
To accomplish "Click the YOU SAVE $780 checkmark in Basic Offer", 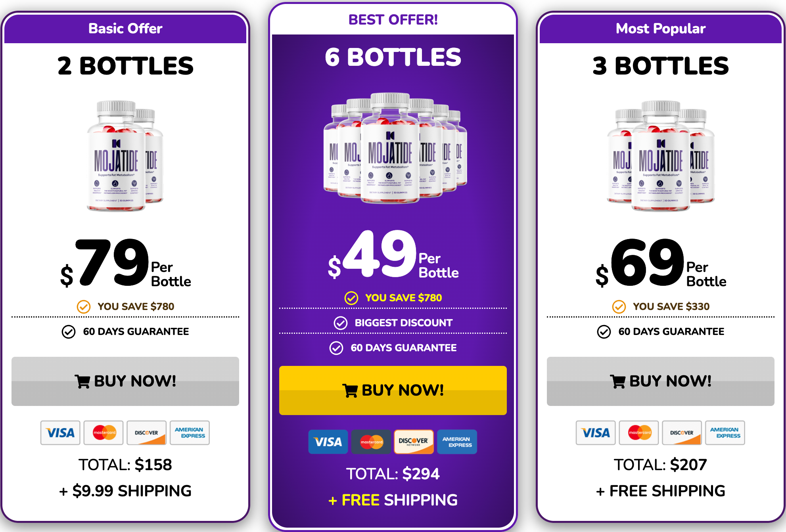I will pos(84,306).
